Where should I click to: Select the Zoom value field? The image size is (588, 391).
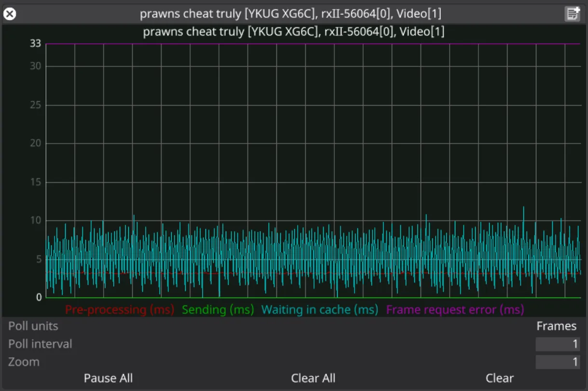pos(557,362)
